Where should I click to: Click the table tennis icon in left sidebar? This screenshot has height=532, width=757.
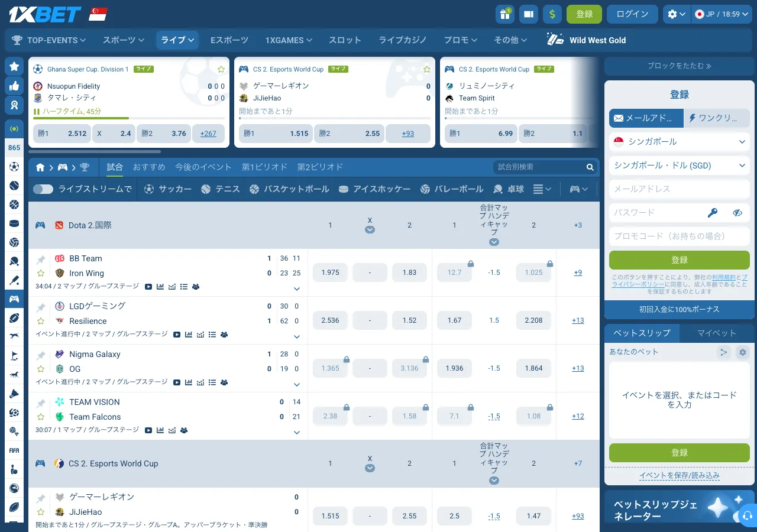point(14,261)
